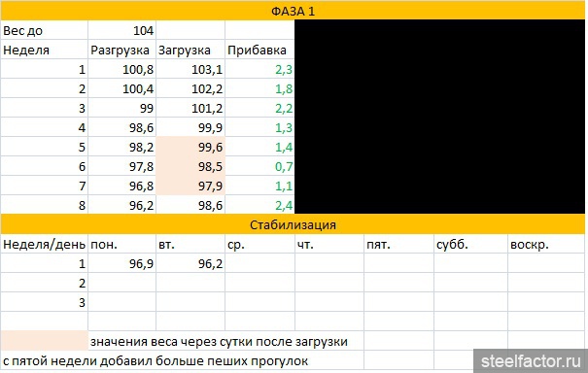Click Monday value 96,9 in stabilization
Screen dimensions: 588x373
coord(121,263)
